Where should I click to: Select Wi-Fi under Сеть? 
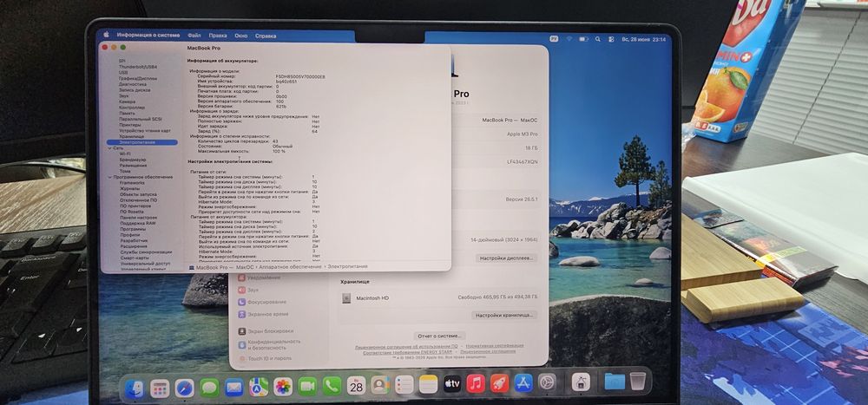click(125, 154)
